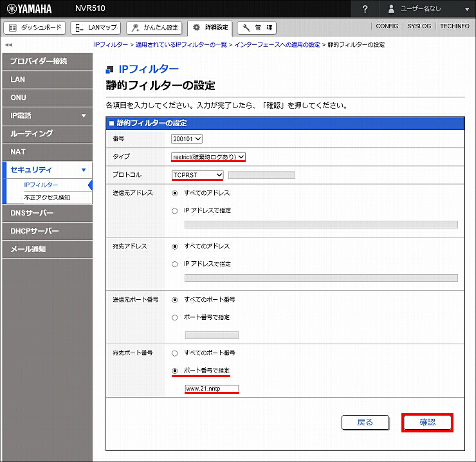Open the TECHINFO link
Screen dimensions: 476x462
[x=455, y=26]
